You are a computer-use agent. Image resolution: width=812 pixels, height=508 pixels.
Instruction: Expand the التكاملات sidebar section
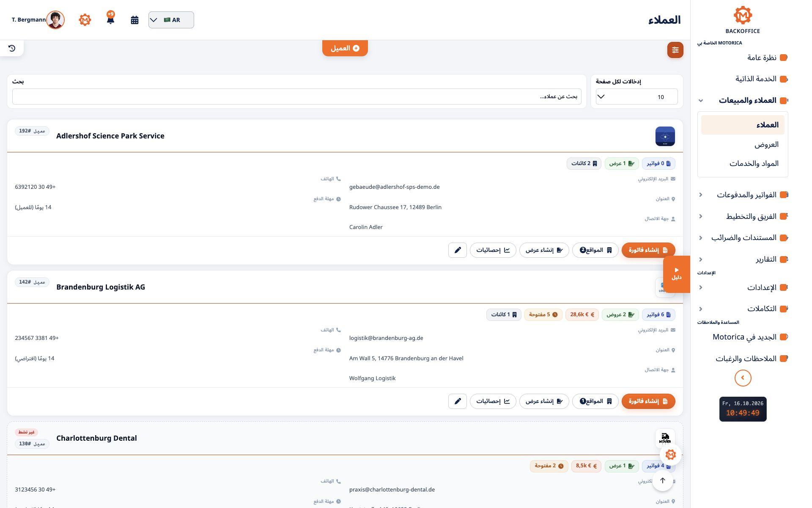pos(743,309)
